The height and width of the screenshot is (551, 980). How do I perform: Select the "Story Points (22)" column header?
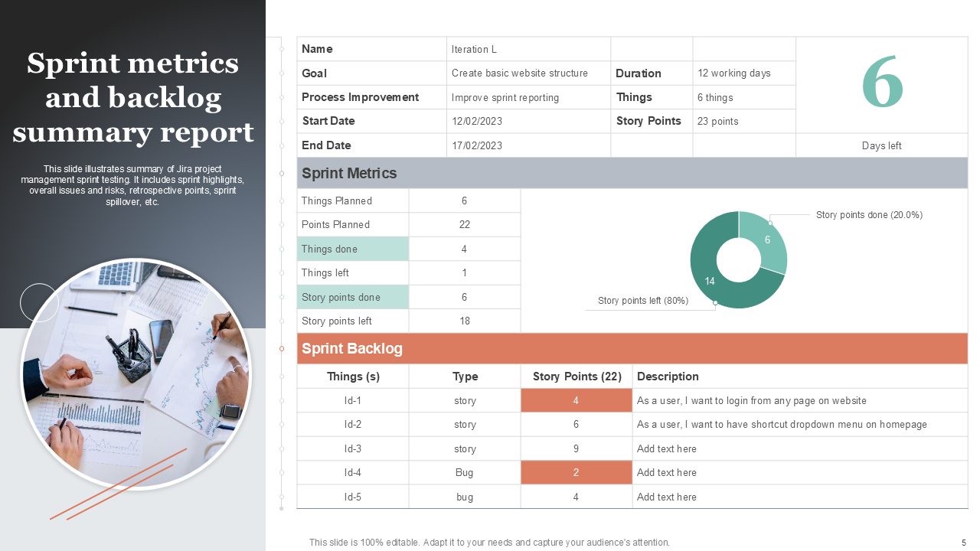point(577,377)
